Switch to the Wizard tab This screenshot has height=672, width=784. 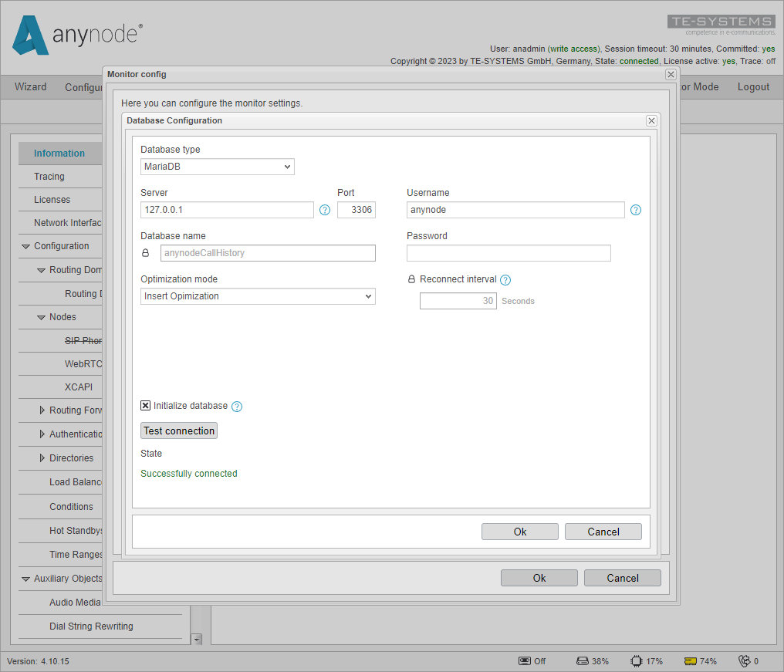click(x=30, y=86)
